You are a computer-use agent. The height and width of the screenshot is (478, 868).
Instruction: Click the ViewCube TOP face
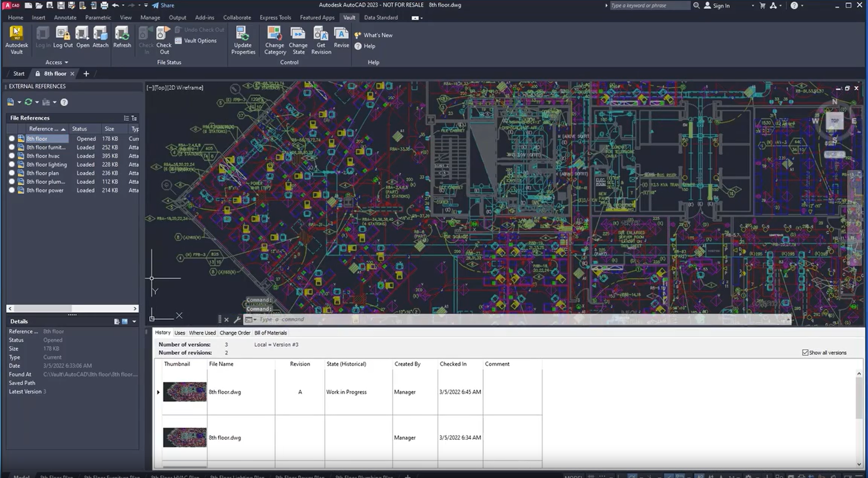point(835,121)
